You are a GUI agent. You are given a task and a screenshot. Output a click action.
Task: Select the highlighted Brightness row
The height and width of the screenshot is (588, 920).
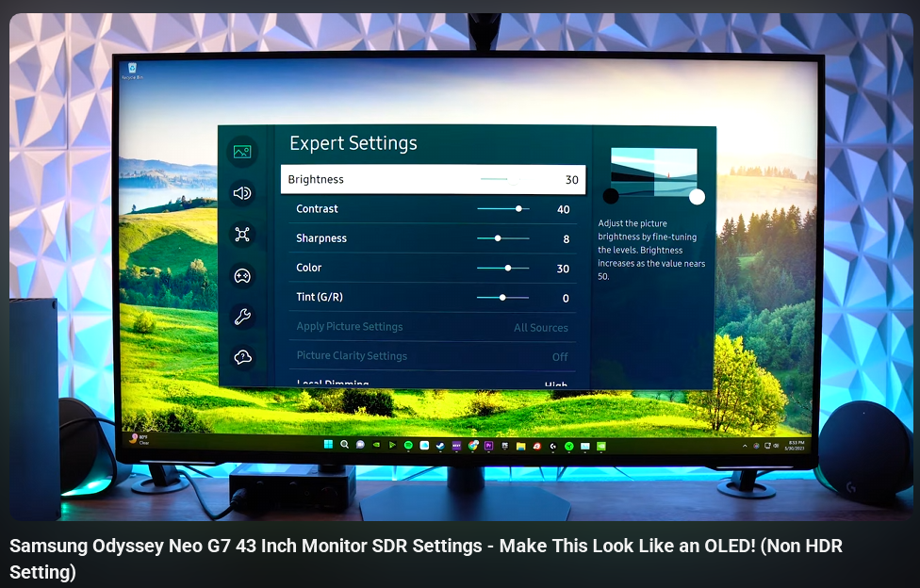433,179
